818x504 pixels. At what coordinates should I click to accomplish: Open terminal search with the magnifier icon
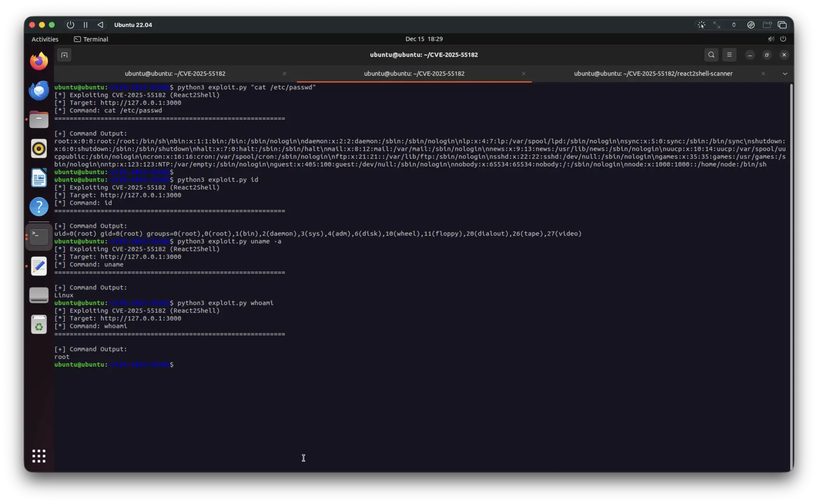click(711, 55)
